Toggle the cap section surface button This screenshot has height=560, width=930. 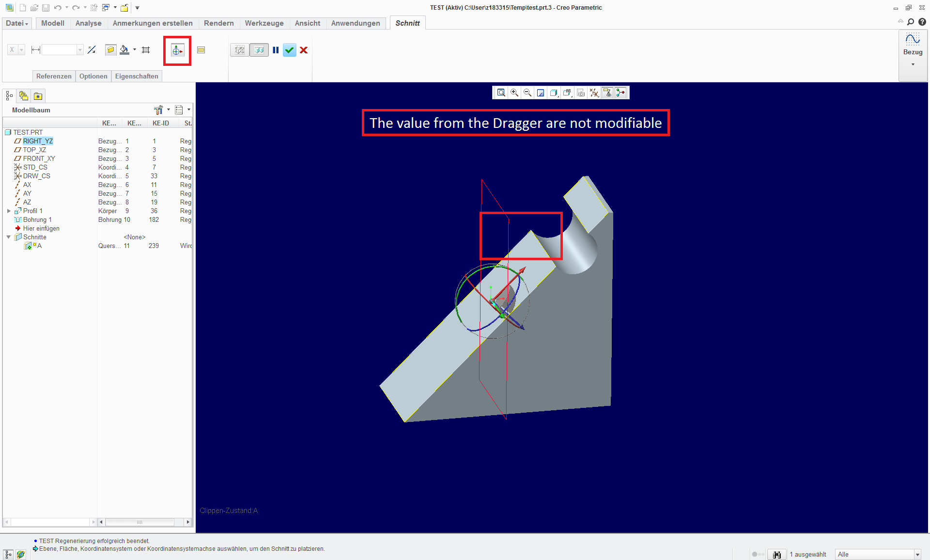(x=110, y=50)
